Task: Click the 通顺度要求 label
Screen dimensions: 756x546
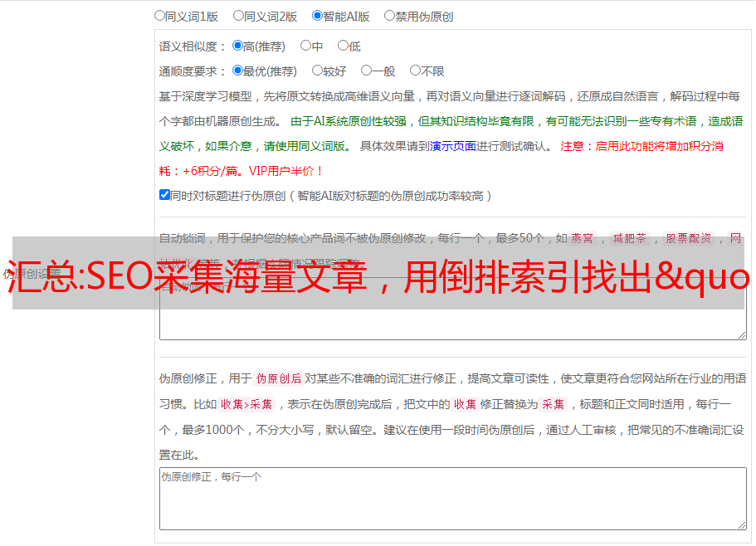Action: coord(192,72)
